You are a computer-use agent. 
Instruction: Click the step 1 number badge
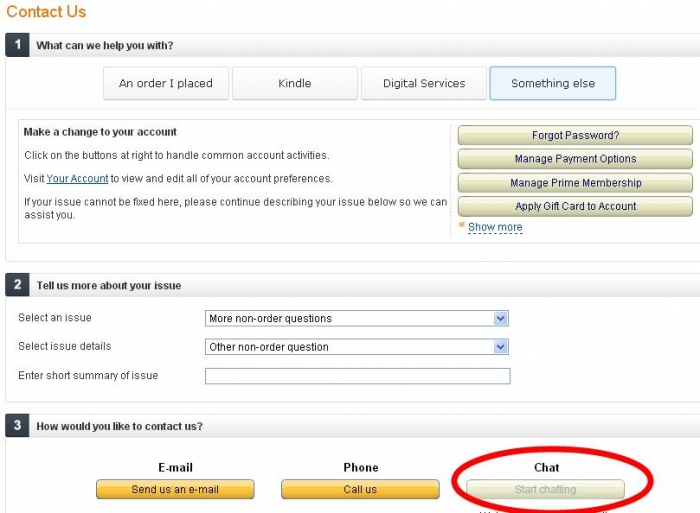coord(17,45)
